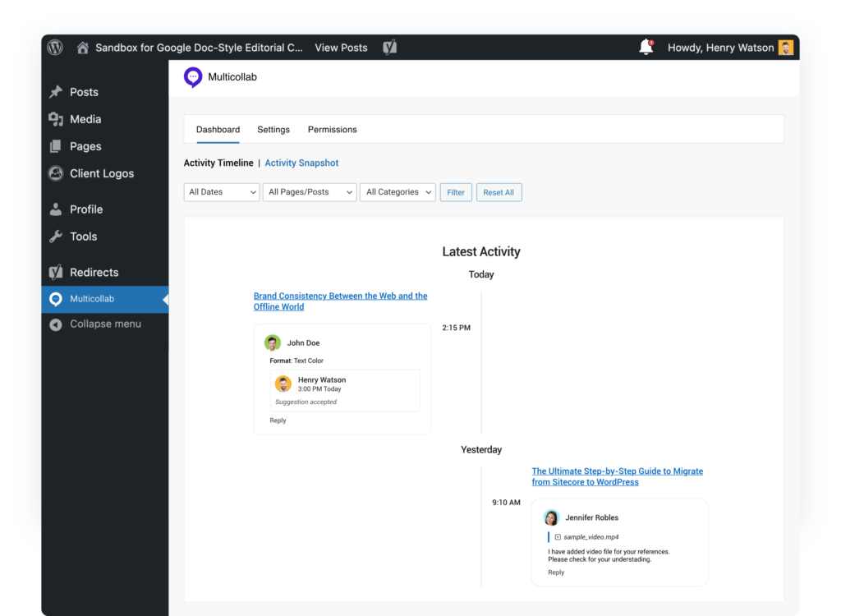841x616 pixels.
Task: Open the Activity Snapshot view
Action: [x=301, y=163]
